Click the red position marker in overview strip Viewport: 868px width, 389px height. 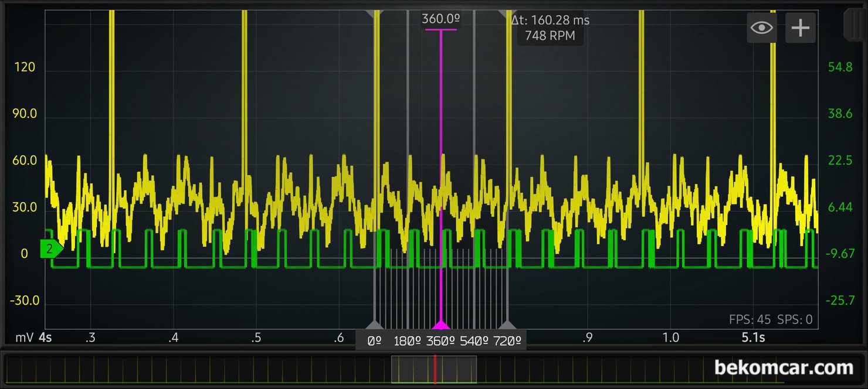tap(435, 370)
